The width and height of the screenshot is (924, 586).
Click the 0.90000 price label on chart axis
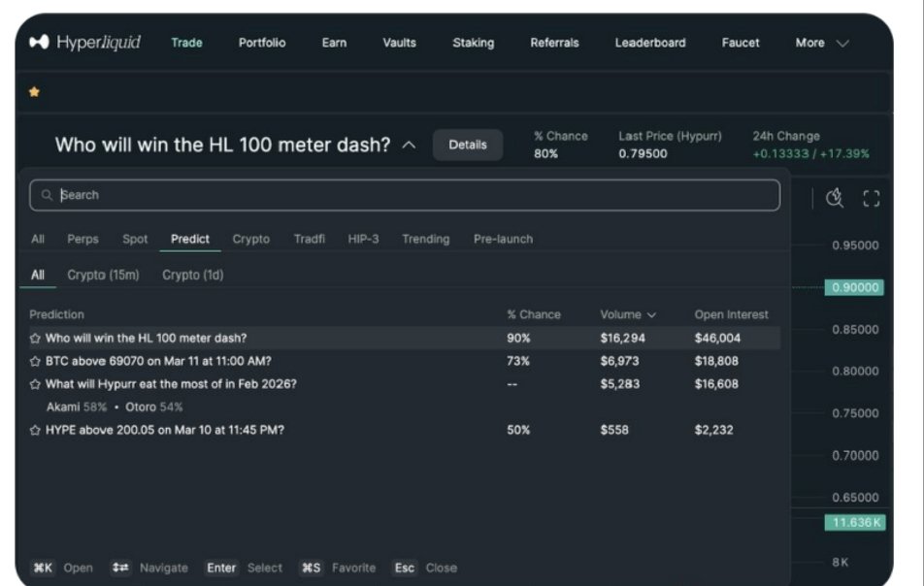pos(854,287)
